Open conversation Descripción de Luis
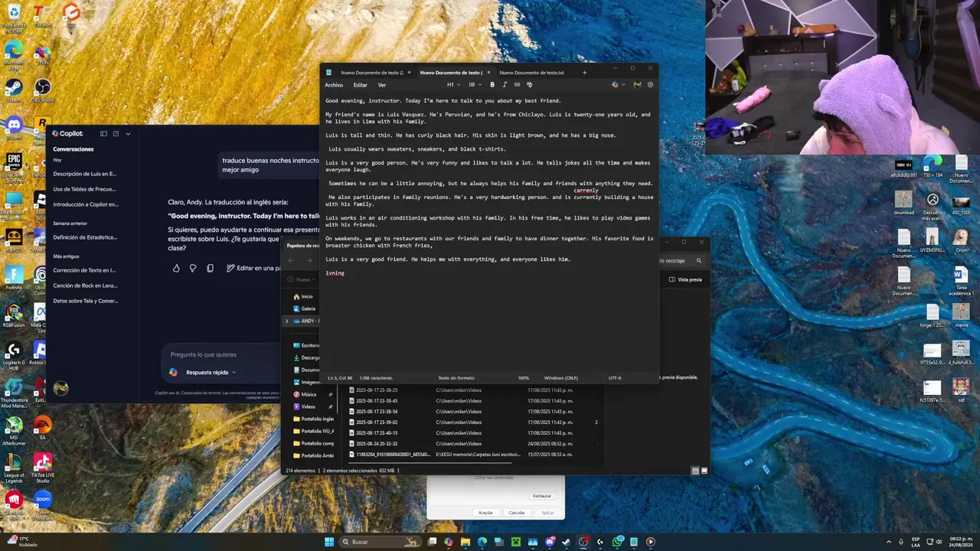This screenshot has height=551, width=980. (85, 174)
